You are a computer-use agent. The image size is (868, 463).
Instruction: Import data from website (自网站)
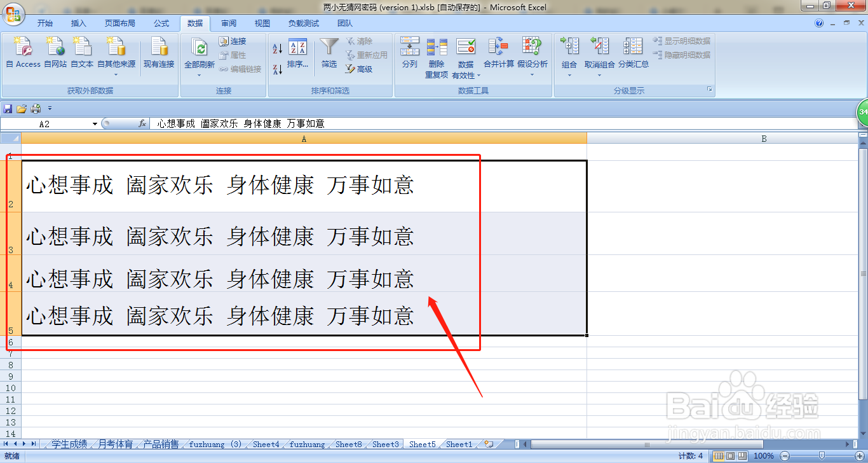click(55, 52)
